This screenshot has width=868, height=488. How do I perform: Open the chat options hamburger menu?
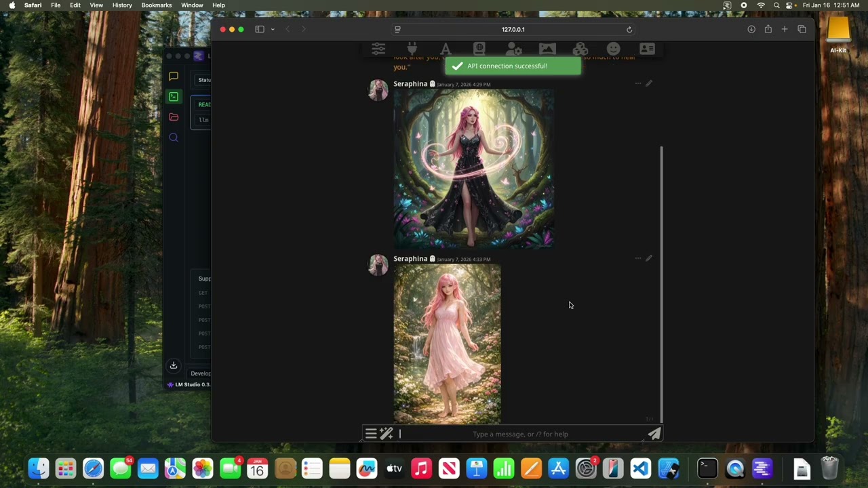coord(371,434)
